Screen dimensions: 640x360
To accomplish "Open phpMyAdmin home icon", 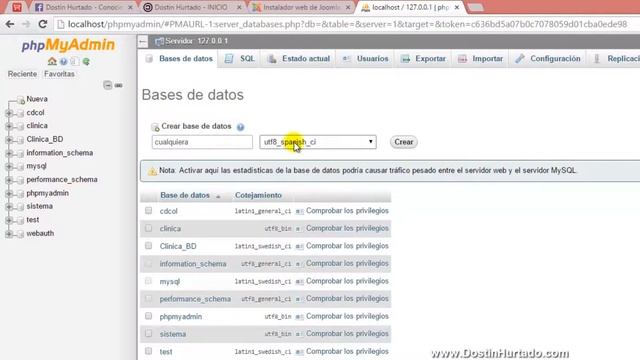I will [52, 62].
